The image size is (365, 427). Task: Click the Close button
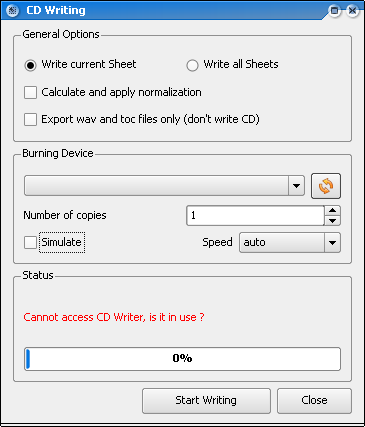point(314,401)
